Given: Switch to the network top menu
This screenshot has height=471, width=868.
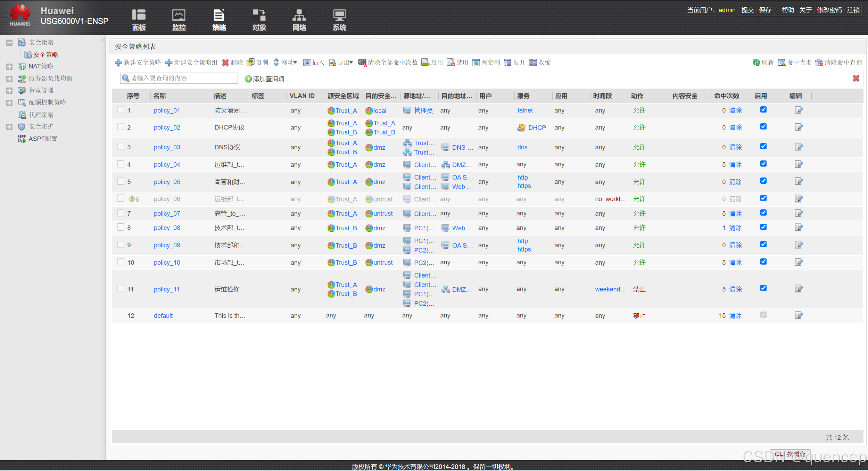Looking at the screenshot, I should click(x=299, y=20).
